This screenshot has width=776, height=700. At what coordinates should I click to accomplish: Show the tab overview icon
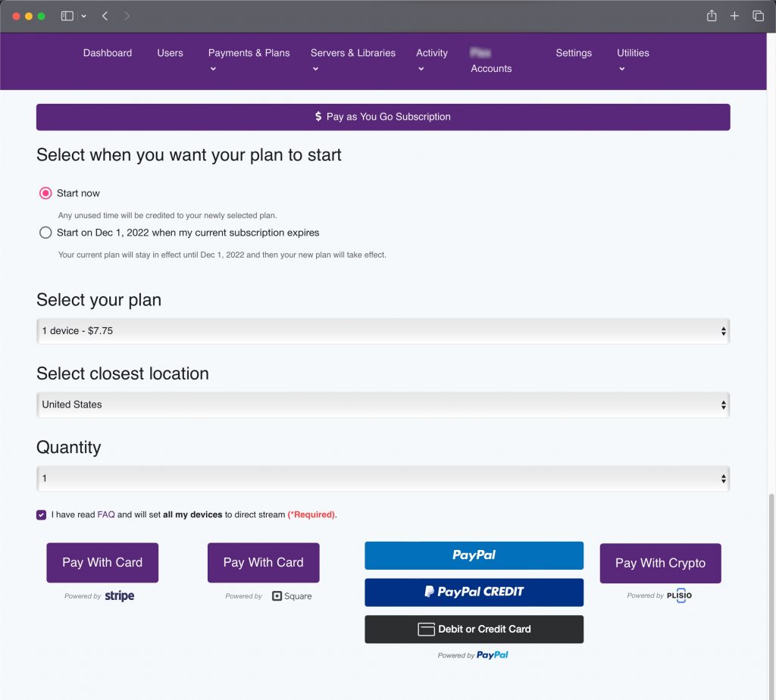coord(758,16)
